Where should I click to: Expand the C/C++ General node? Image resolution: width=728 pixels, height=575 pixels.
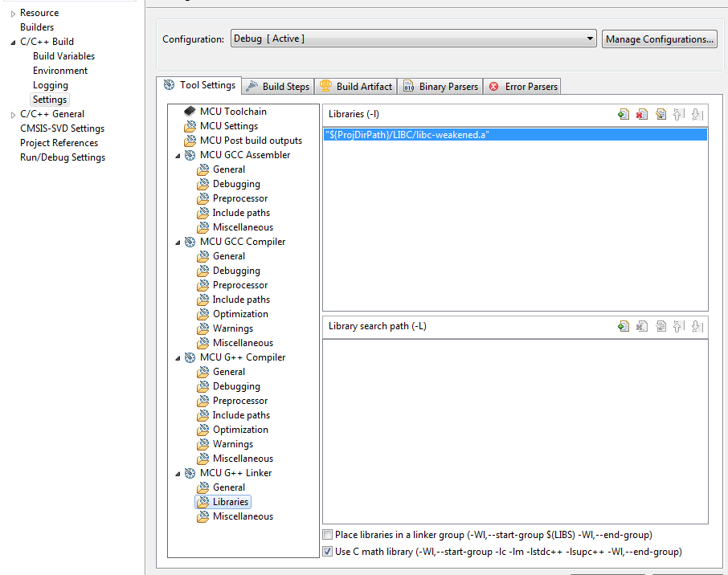click(x=13, y=115)
